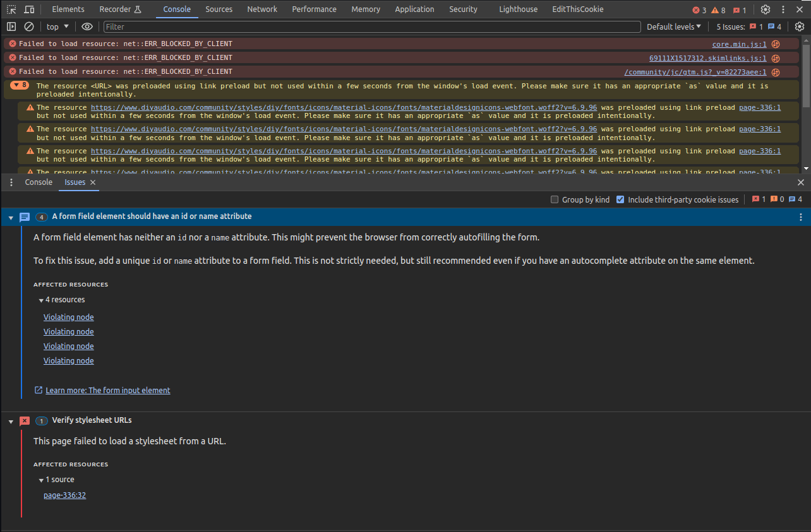Click the first Violating node link
The image size is (811, 532).
68,317
